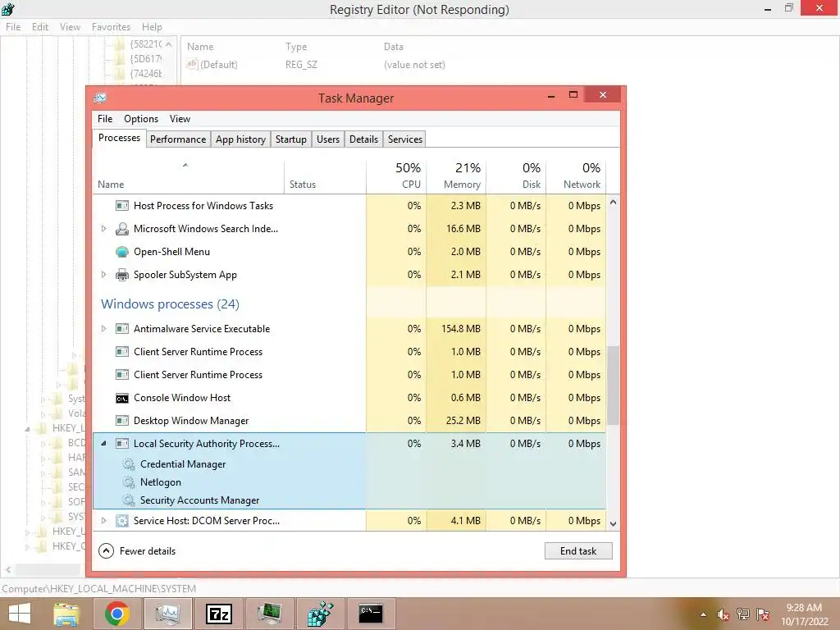The height and width of the screenshot is (630, 840).
Task: Expand Service Host: DCOM Server process
Action: (104, 521)
